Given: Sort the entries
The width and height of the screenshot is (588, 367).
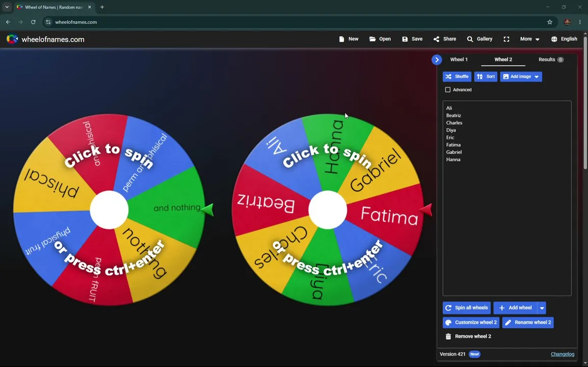Looking at the screenshot, I should pyautogui.click(x=486, y=76).
